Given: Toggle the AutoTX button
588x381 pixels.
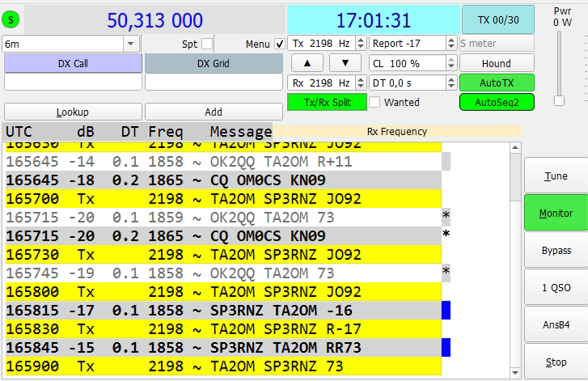Looking at the screenshot, I should pos(497,83).
